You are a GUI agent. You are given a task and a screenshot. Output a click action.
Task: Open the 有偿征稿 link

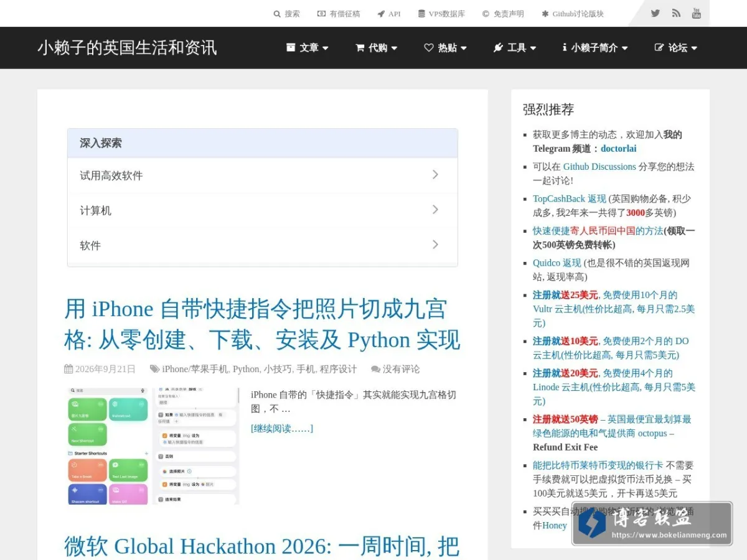(339, 14)
